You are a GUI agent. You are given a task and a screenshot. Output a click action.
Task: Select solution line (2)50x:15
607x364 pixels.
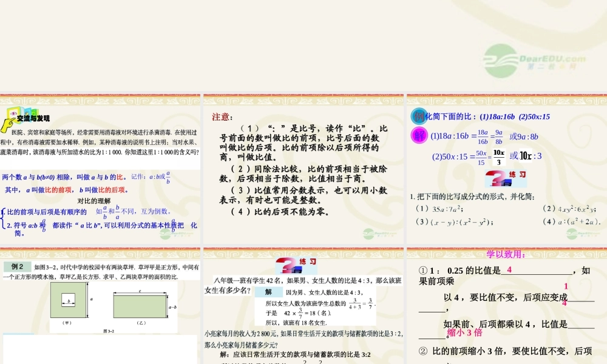487,157
